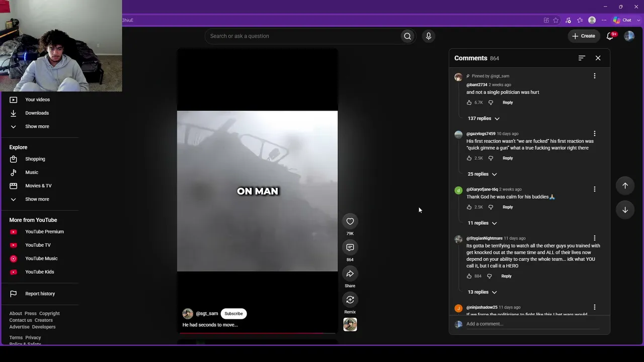Open YouTube Music in the sidebar

(x=40, y=258)
